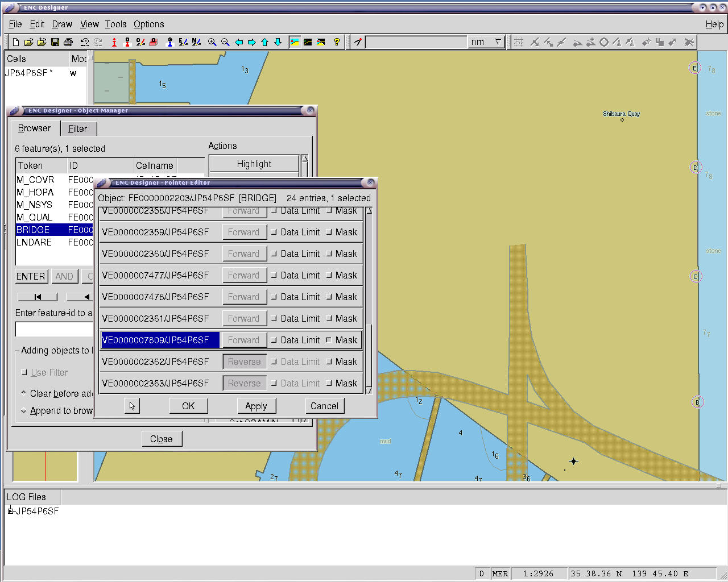This screenshot has width=728, height=582.
Task: Click the Zoom in magnifier icon
Action: click(212, 42)
